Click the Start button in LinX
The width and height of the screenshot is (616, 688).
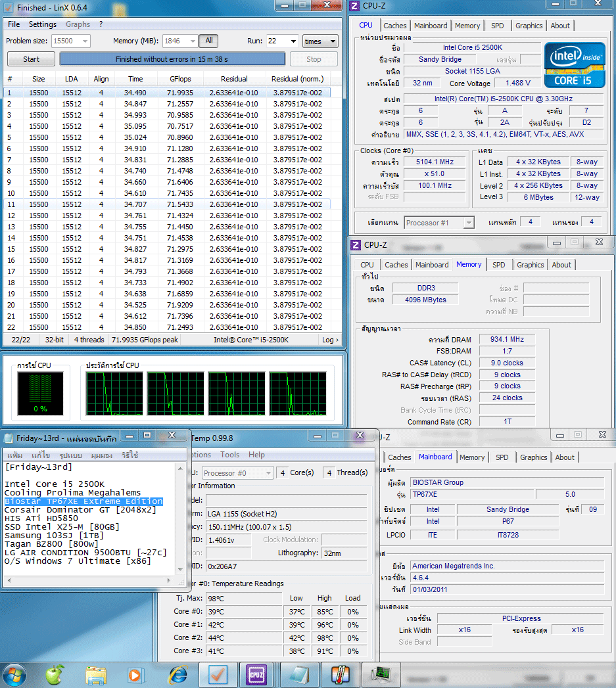31,59
